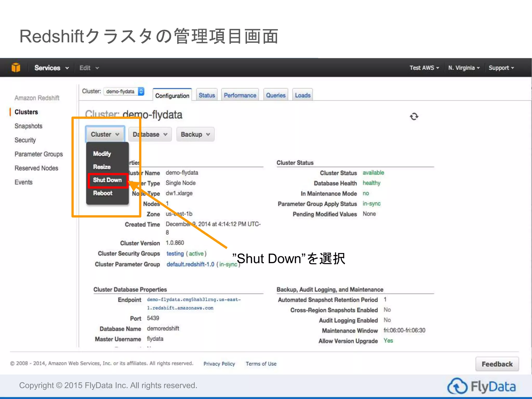This screenshot has height=399, width=532.
Task: Choose Resize from Cluster menu
Action: [x=102, y=167]
